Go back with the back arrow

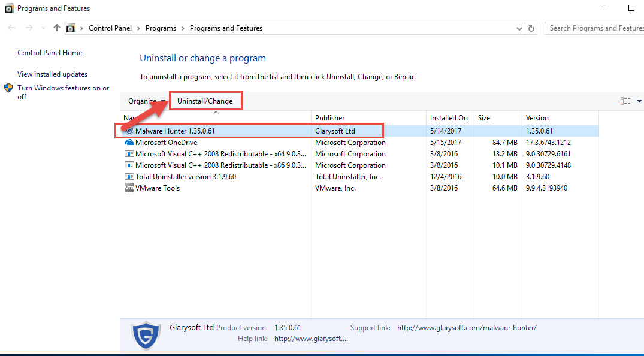click(11, 28)
